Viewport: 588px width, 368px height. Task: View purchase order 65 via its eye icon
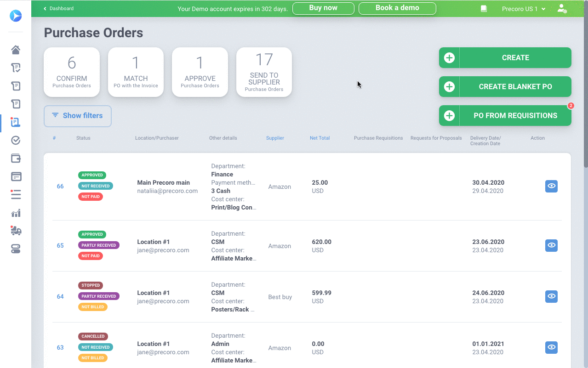551,245
